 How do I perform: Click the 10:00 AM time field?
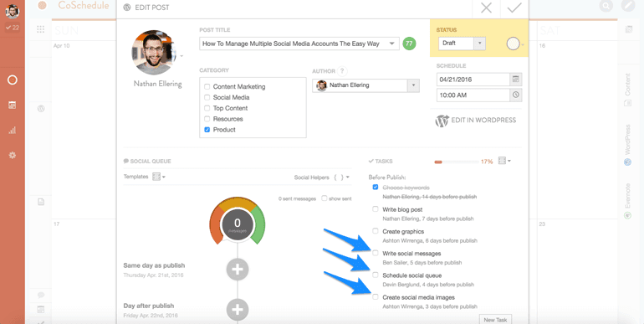click(473, 95)
